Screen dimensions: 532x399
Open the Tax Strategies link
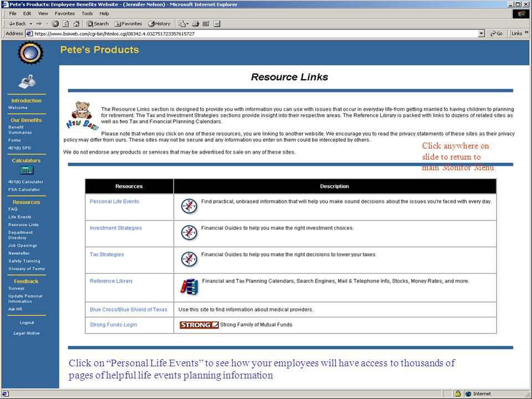coord(107,254)
